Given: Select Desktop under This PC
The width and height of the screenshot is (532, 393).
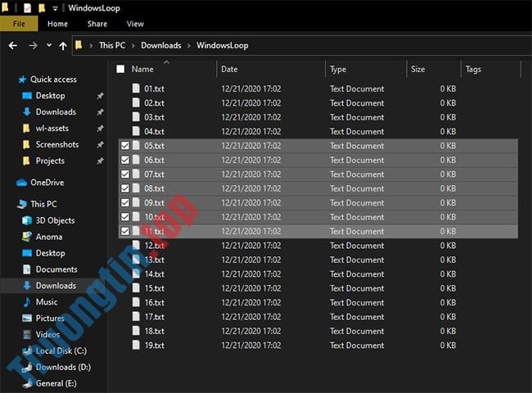Looking at the screenshot, I should click(51, 253).
